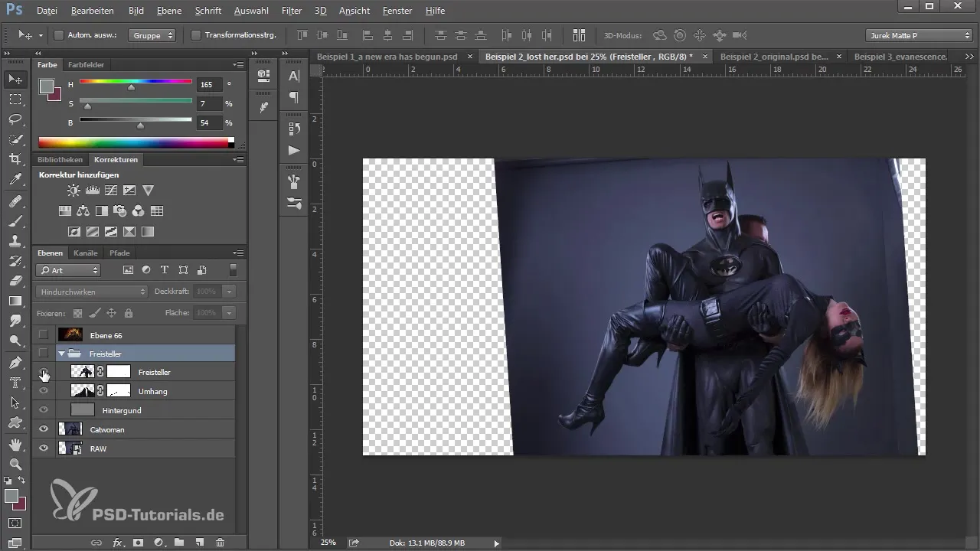Add layer mask icon at panel bottom
Viewport: 980px width, 551px height.
139,542
